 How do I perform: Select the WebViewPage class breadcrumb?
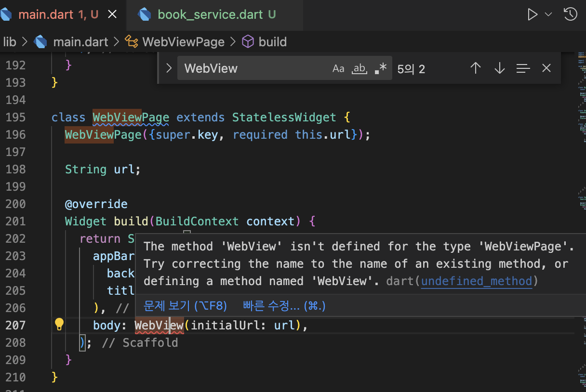pos(184,42)
